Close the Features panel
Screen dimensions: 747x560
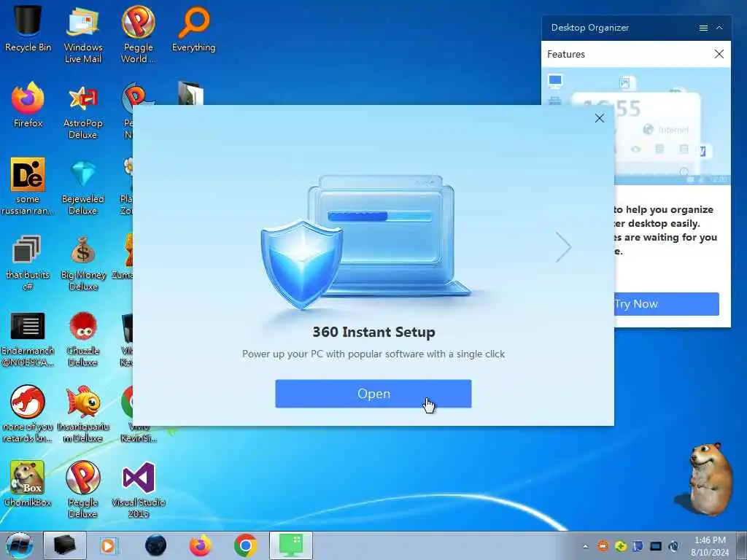click(x=719, y=54)
